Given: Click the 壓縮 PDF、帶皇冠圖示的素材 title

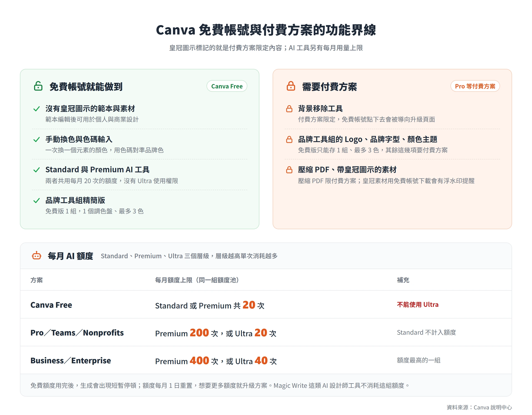Looking at the screenshot, I should coord(347,170).
